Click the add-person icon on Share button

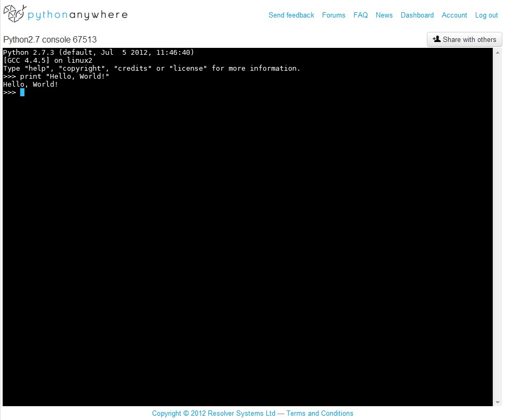(437, 39)
